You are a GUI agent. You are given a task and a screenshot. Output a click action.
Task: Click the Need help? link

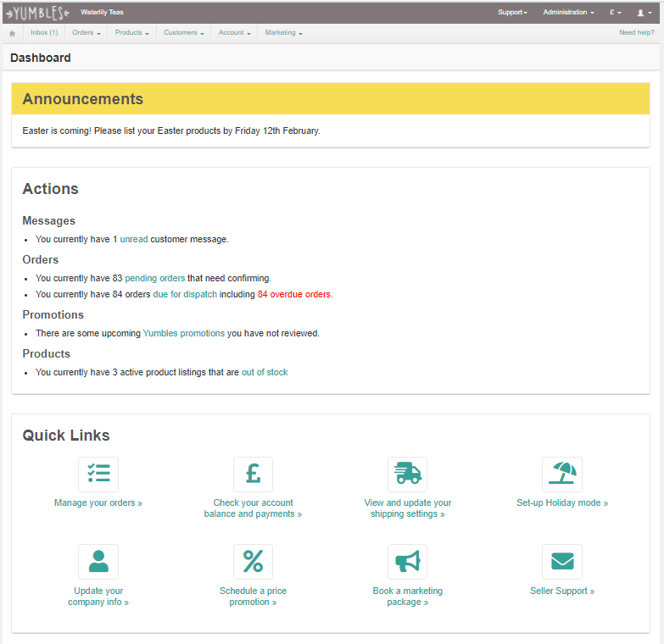pyautogui.click(x=637, y=32)
